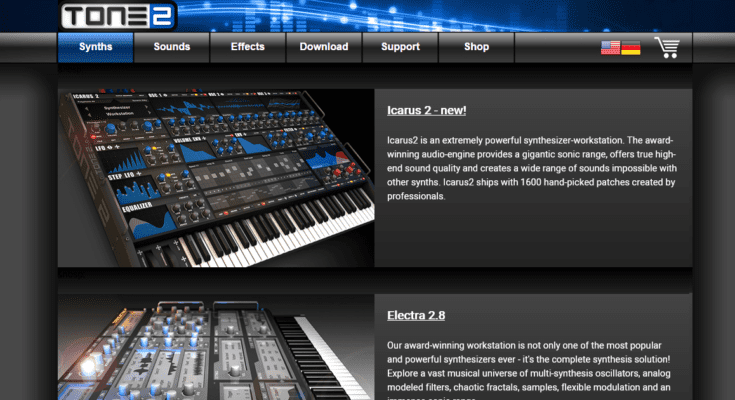Visit the Shop page
This screenshot has width=735, height=400.
(x=476, y=47)
